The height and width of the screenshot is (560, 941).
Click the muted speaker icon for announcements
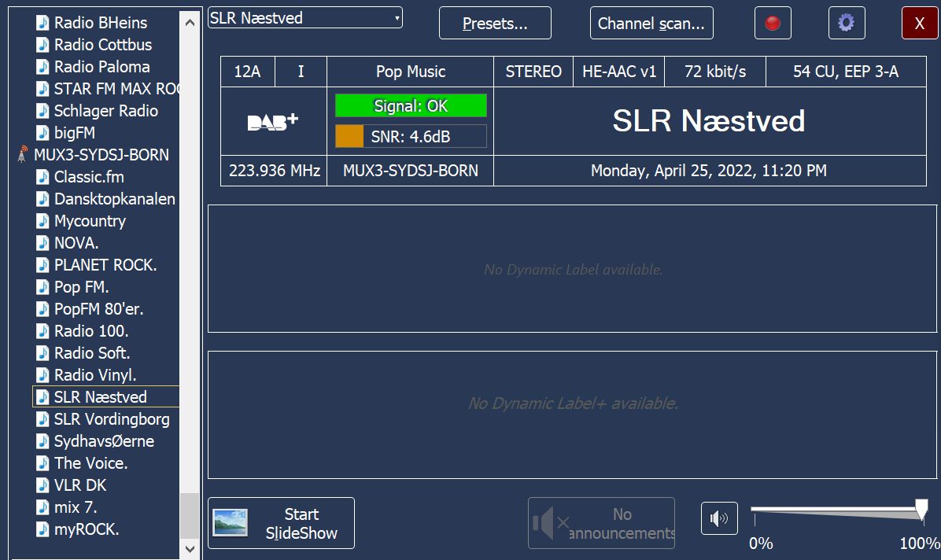point(550,523)
